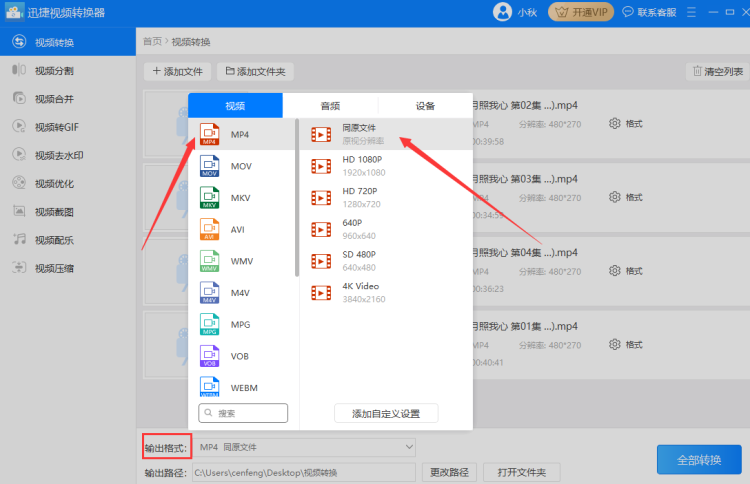Switch to the 音频 format tab
The height and width of the screenshot is (484, 750).
(330, 106)
